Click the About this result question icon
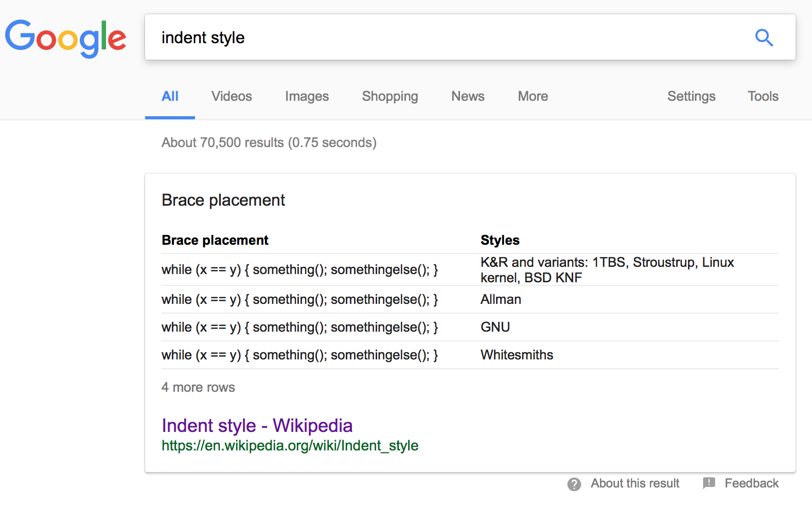The image size is (812, 507). (x=574, y=484)
